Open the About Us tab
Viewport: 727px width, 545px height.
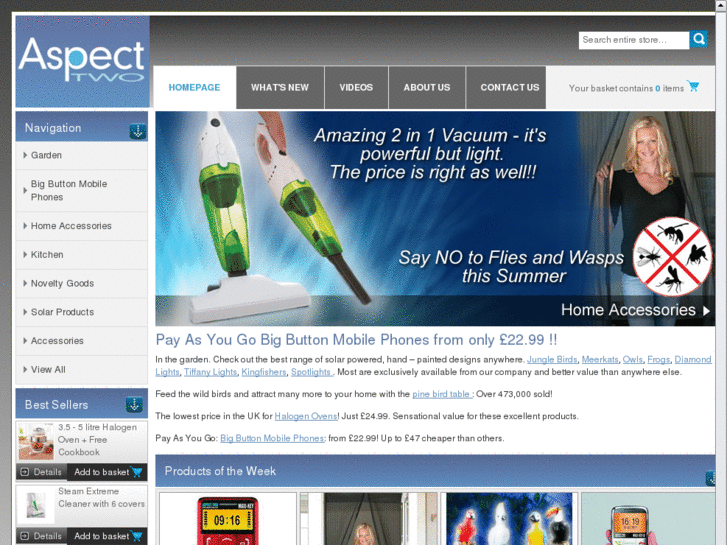(x=427, y=87)
